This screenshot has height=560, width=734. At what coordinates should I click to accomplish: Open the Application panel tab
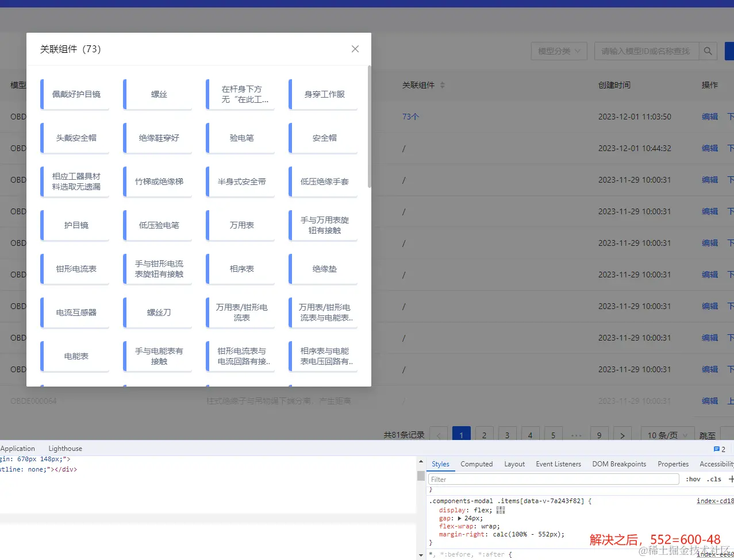click(x=18, y=449)
